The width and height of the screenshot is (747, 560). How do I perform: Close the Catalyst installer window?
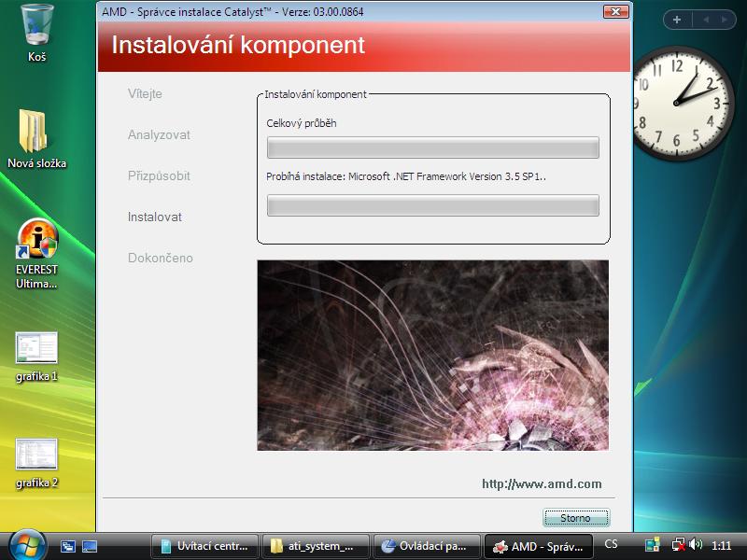pos(616,11)
